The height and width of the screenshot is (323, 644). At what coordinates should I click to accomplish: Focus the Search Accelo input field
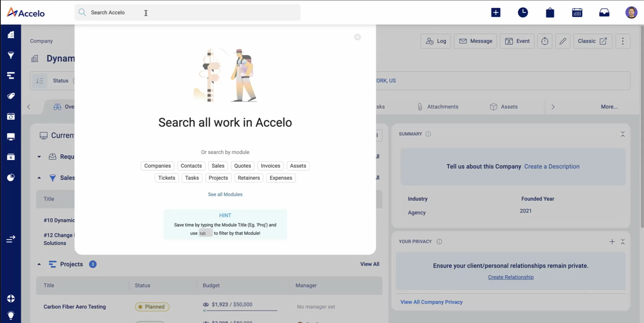point(188,12)
